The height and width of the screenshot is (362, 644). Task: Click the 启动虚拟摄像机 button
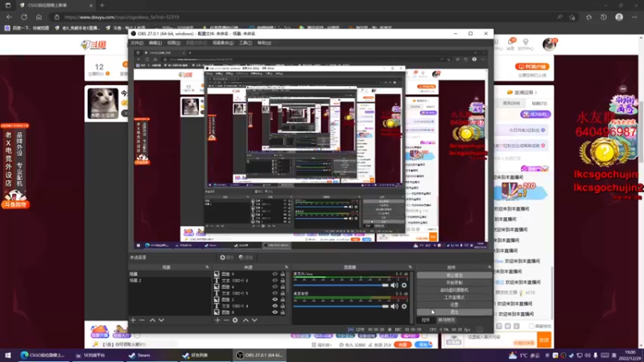click(x=454, y=290)
